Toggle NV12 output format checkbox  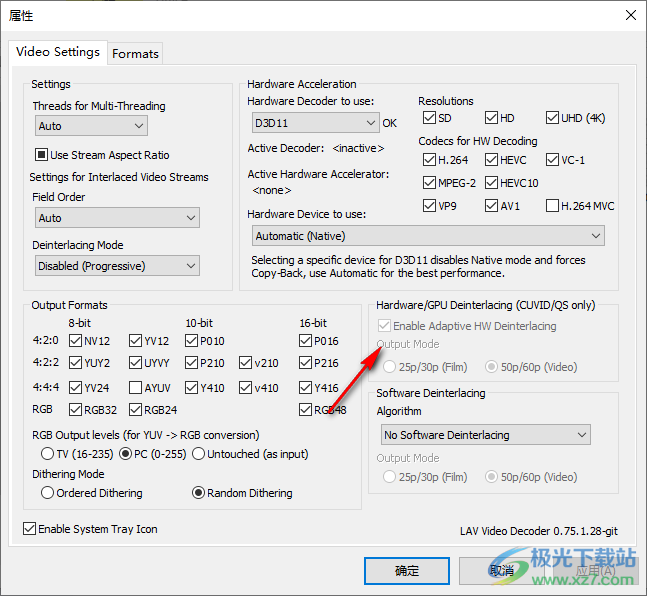(x=75, y=341)
